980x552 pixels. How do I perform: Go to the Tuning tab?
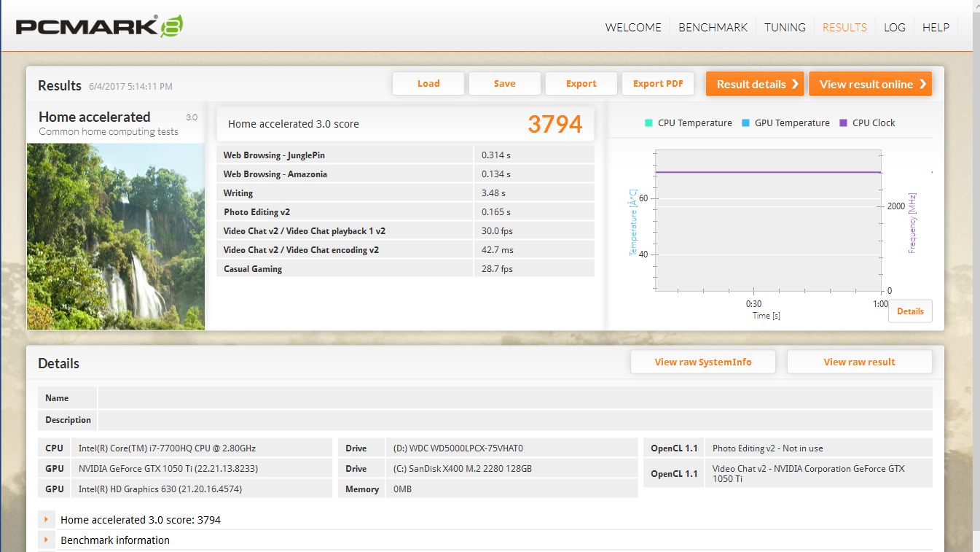coord(785,28)
